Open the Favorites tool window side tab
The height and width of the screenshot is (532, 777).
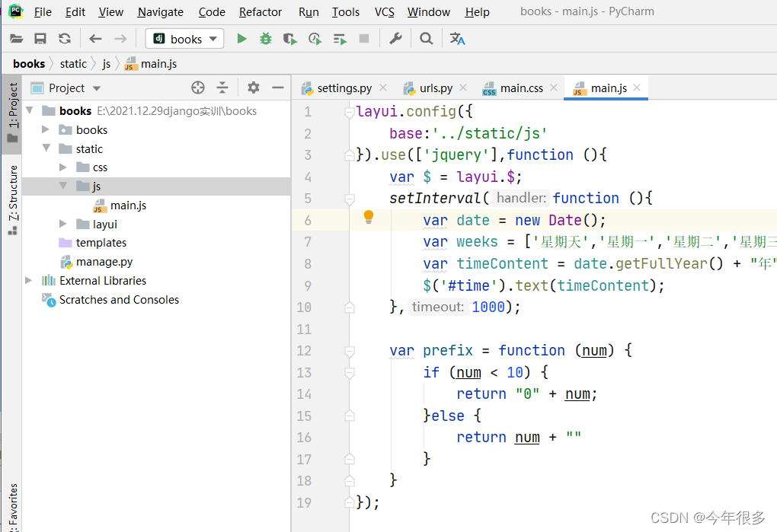tap(12, 506)
